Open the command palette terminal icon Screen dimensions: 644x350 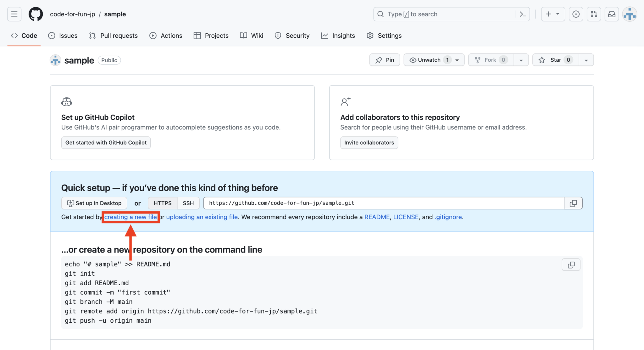523,14
